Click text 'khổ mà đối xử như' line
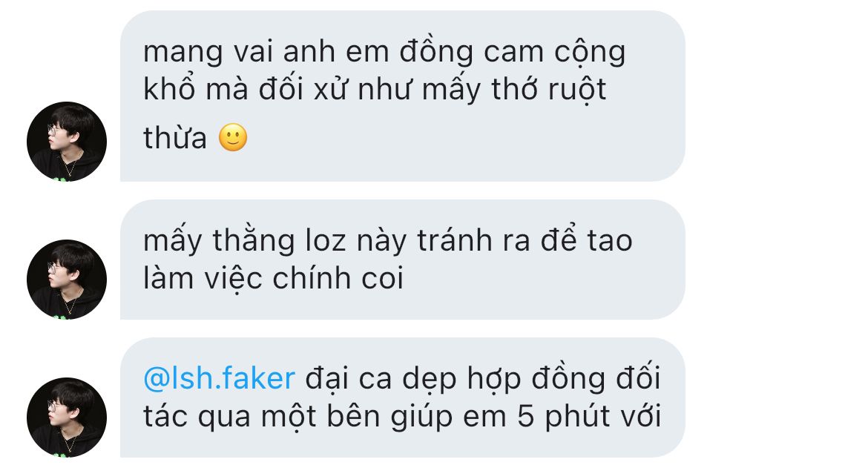 [278, 90]
